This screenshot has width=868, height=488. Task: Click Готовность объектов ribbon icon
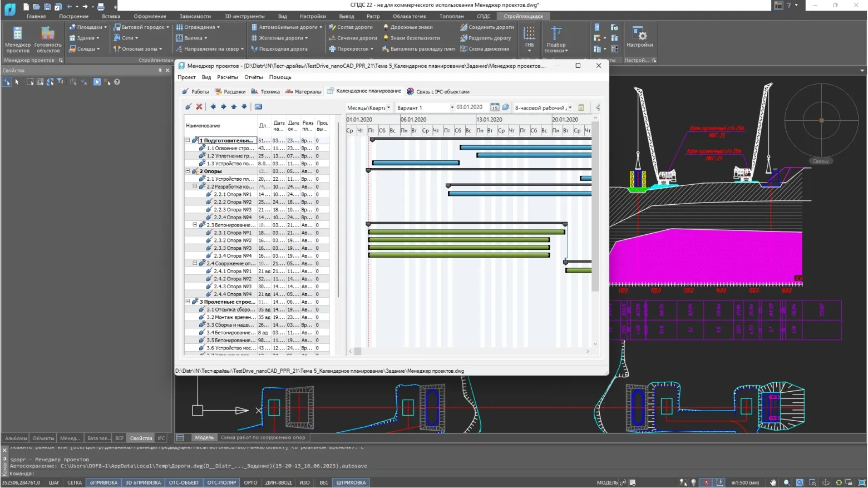(48, 38)
